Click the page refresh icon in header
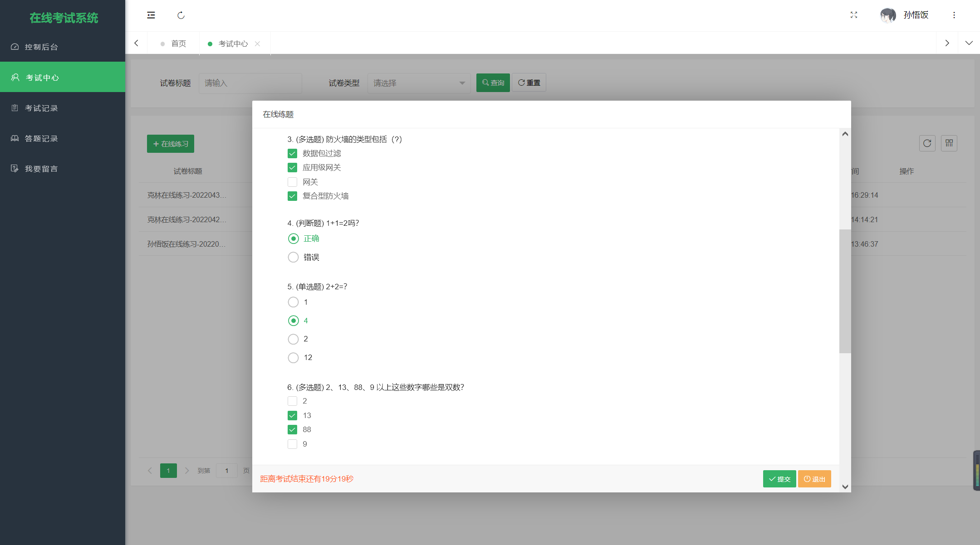Image resolution: width=980 pixels, height=545 pixels. tap(181, 15)
